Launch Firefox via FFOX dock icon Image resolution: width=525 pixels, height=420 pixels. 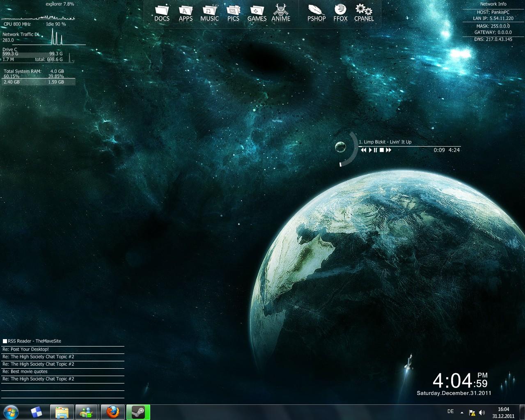(x=340, y=13)
